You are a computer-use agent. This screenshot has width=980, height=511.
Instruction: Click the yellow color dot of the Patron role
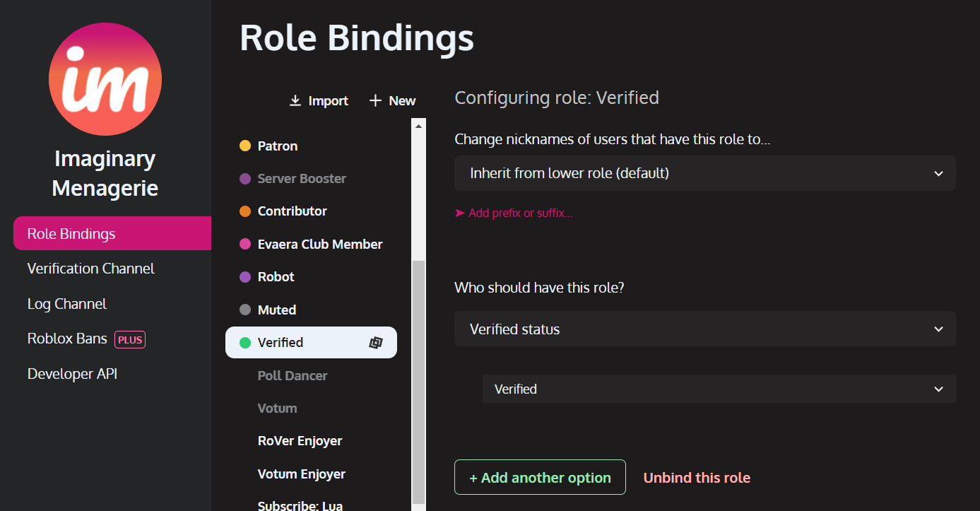tap(244, 146)
